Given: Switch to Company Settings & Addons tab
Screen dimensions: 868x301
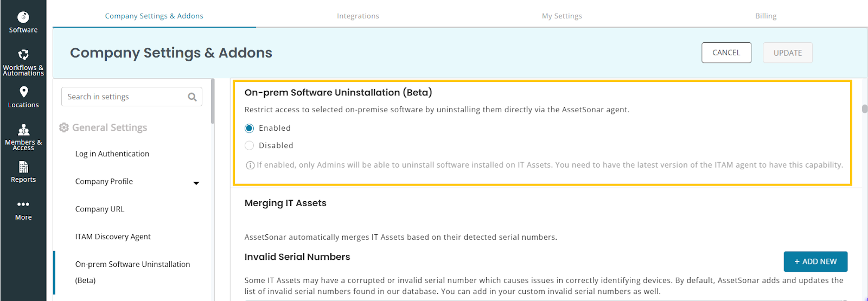Looking at the screenshot, I should tap(154, 16).
